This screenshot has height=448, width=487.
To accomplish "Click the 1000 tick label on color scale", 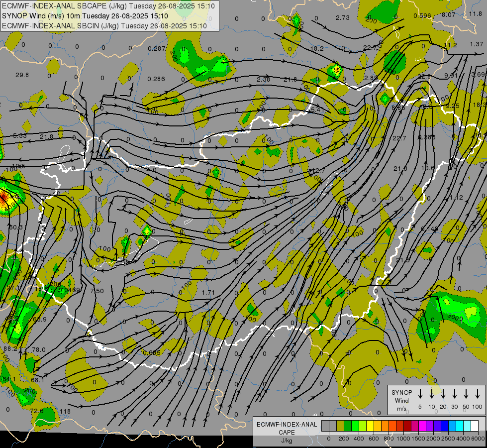I will (403, 439).
